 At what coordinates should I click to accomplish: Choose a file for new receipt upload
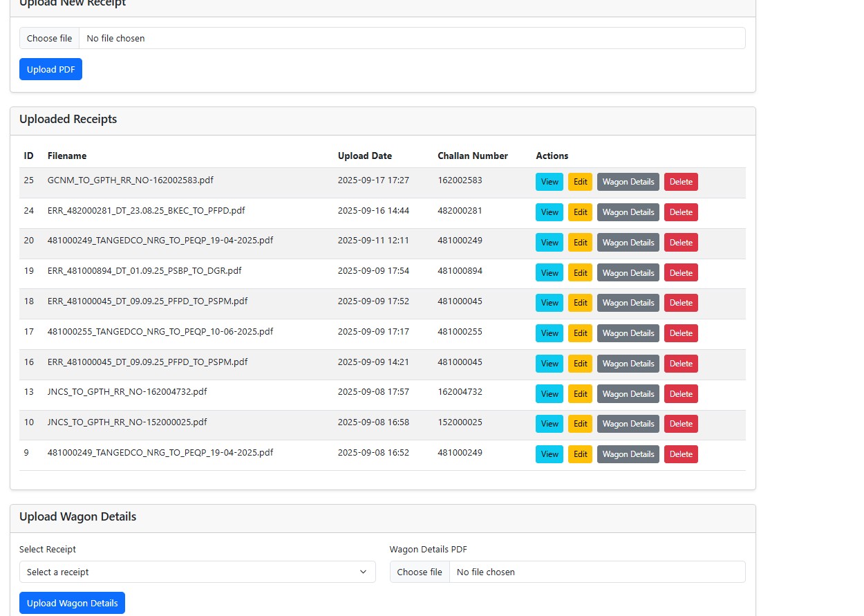click(x=49, y=38)
